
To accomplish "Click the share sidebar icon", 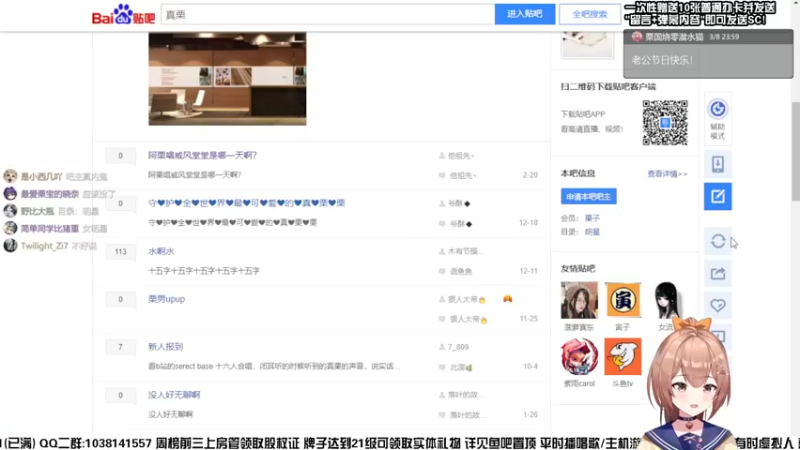I will click(718, 273).
